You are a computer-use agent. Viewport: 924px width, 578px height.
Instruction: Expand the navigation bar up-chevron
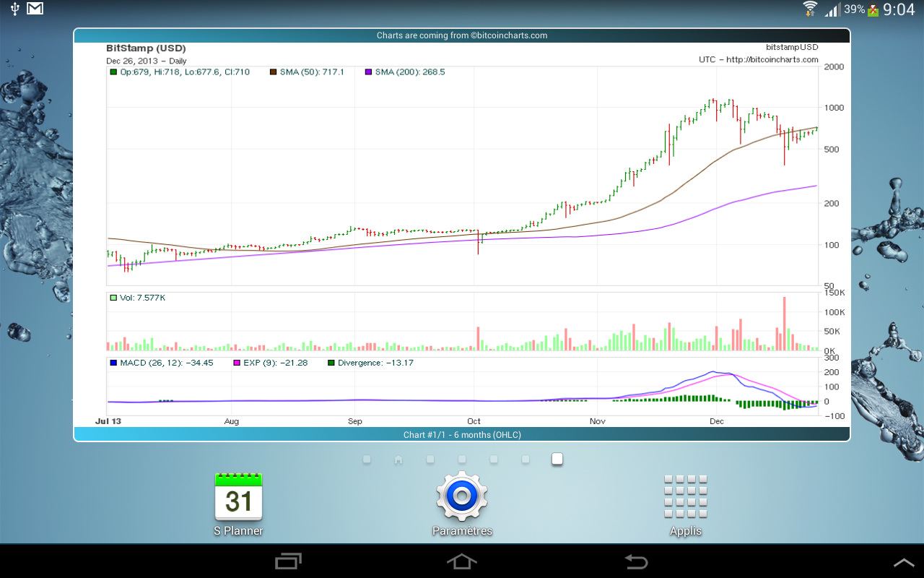[x=904, y=562]
